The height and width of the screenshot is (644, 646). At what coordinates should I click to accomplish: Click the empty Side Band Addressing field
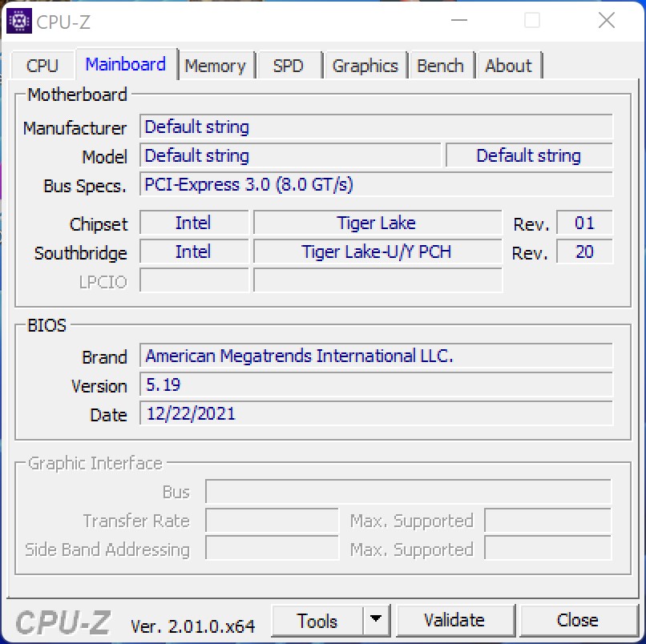[x=272, y=548]
